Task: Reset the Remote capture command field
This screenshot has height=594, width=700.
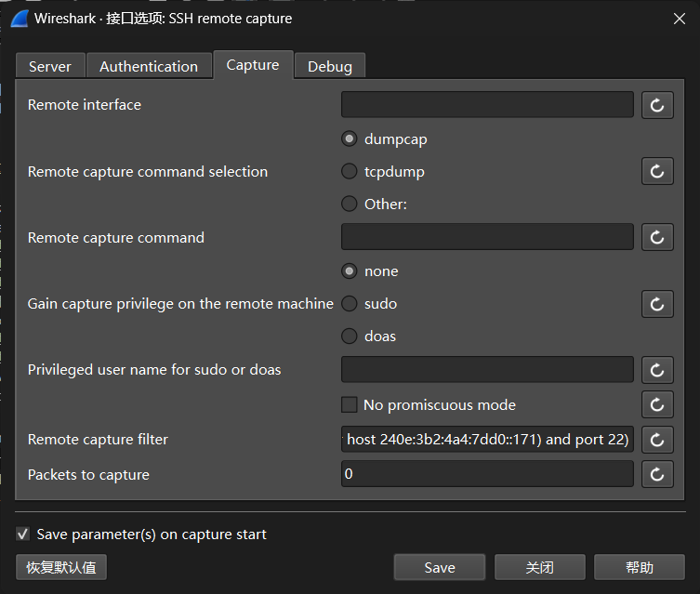Action: click(x=657, y=237)
